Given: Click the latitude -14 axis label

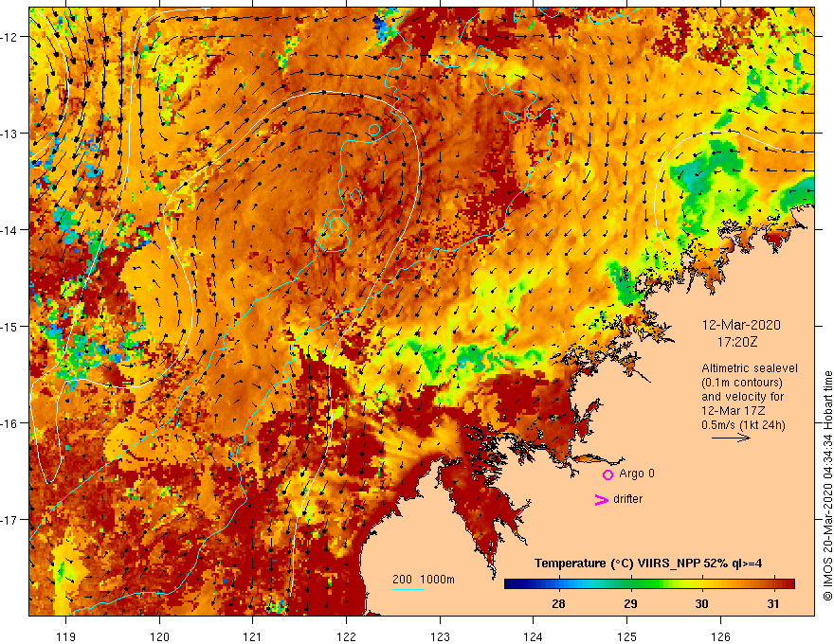Looking at the screenshot, I should coord(9,230).
